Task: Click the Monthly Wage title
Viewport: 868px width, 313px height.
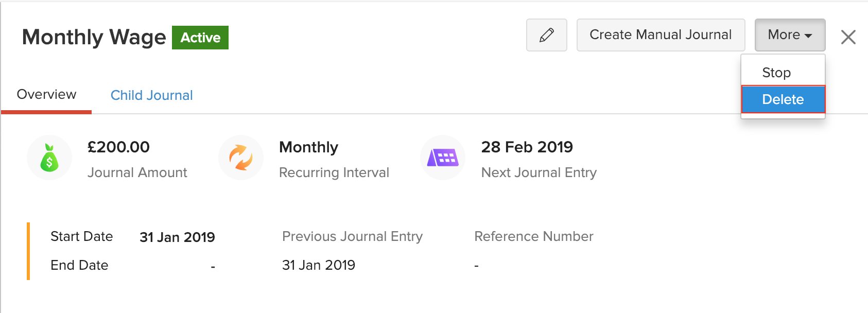Action: (94, 37)
